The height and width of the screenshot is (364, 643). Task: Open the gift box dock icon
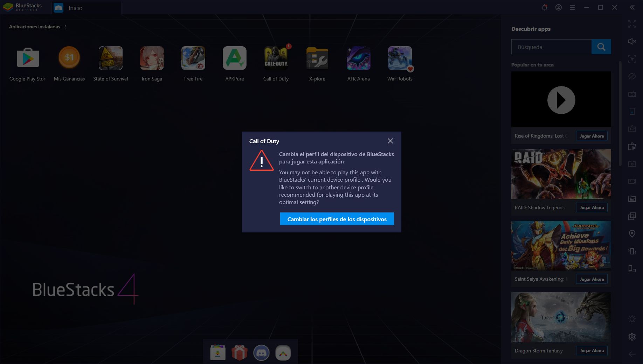coord(240,352)
